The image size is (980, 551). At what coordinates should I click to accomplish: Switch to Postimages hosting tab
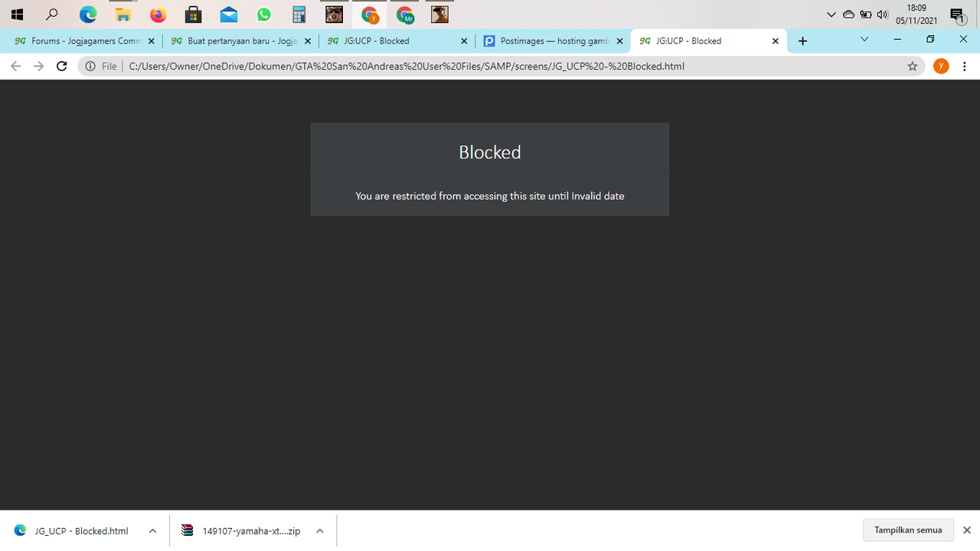[553, 41]
